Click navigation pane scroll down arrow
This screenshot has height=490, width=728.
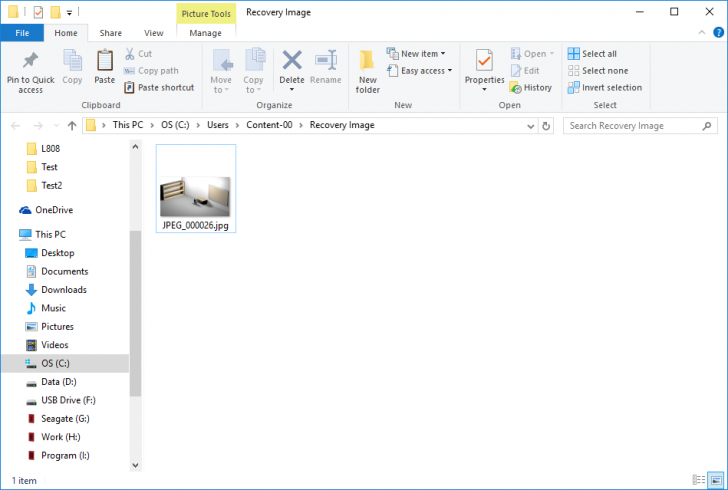[135, 465]
